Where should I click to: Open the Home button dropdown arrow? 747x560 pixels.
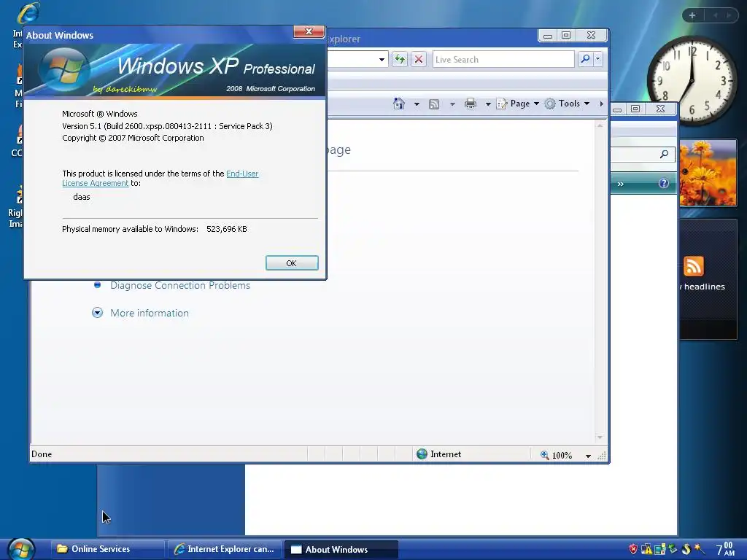417,104
